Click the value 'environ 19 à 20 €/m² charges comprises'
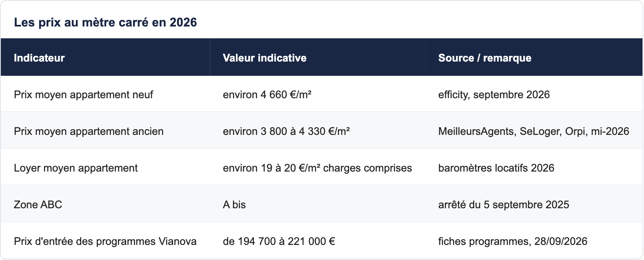The image size is (644, 260). coord(318,167)
